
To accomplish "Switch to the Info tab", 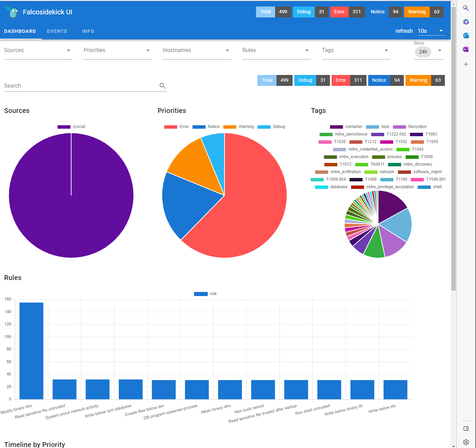I will point(88,31).
